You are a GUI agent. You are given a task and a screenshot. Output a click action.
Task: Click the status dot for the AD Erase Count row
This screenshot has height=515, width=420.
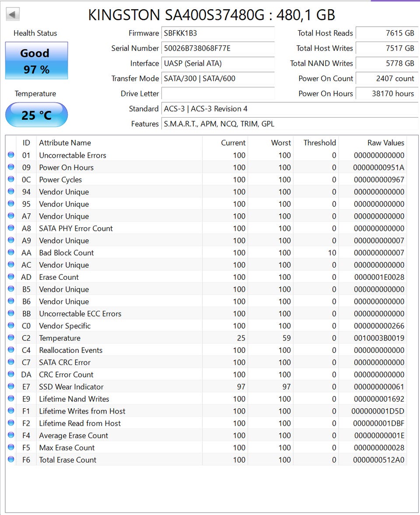pos(11,276)
